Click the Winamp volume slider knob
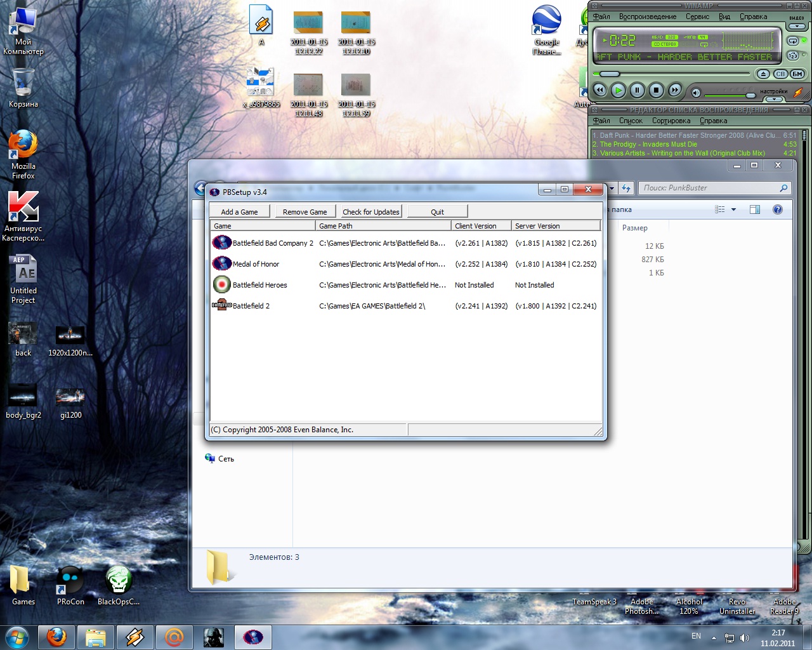812x650 pixels. point(750,95)
